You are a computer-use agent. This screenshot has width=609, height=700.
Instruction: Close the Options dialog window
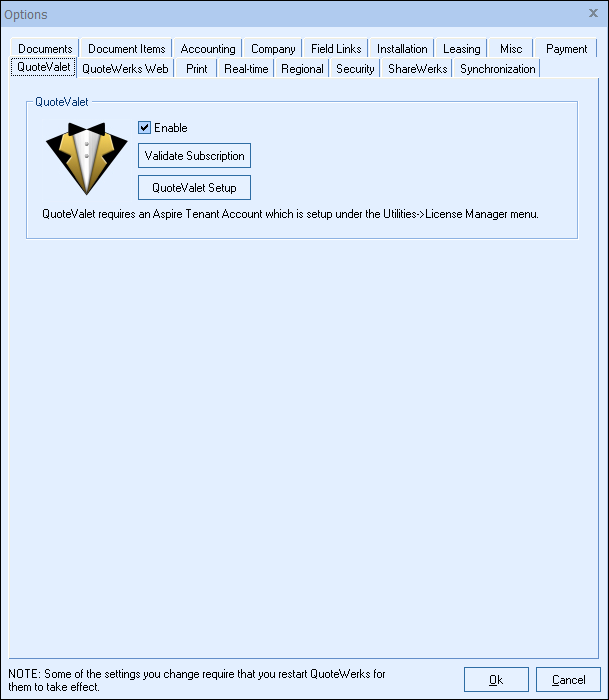pos(593,13)
